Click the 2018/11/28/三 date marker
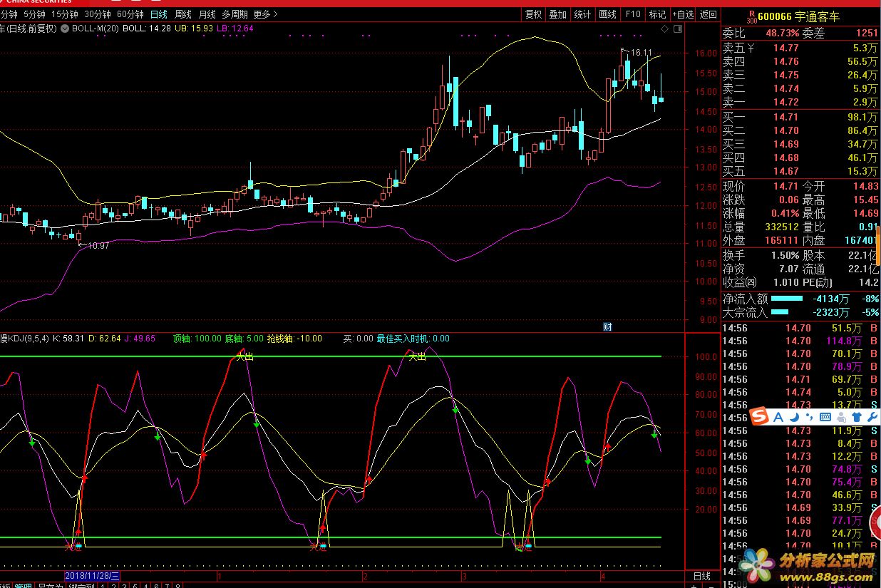The height and width of the screenshot is (588, 881). [92, 575]
